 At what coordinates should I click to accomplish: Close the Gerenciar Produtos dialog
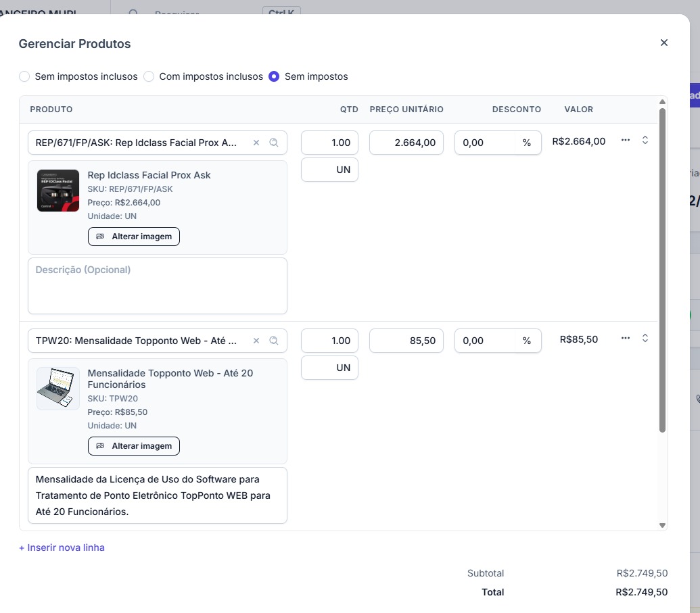click(664, 43)
